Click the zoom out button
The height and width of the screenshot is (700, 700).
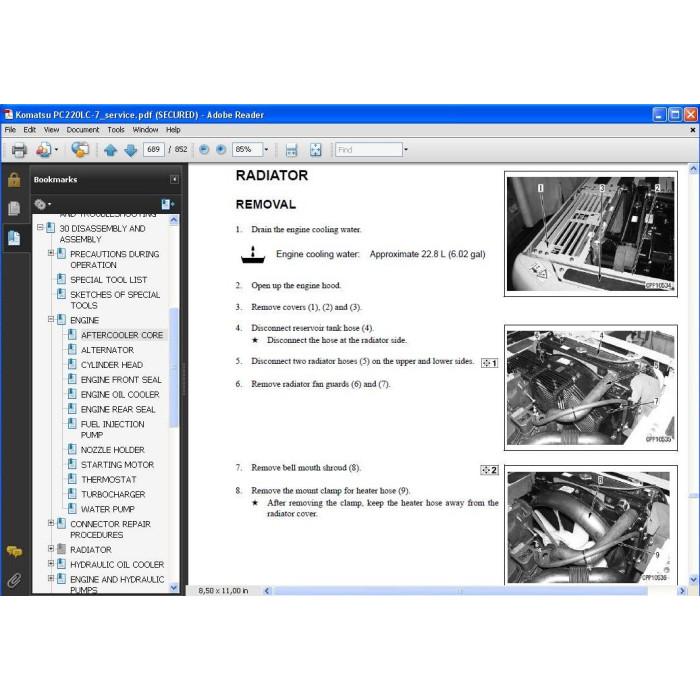(204, 150)
